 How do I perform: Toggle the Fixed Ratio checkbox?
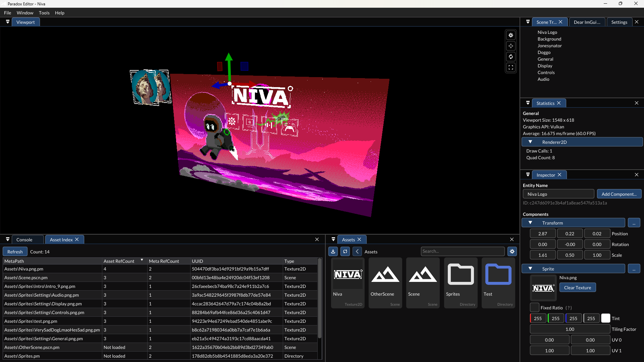click(535, 308)
